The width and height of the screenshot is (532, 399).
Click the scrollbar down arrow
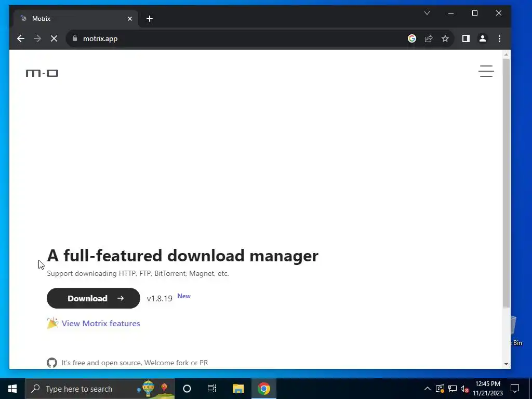(x=506, y=364)
